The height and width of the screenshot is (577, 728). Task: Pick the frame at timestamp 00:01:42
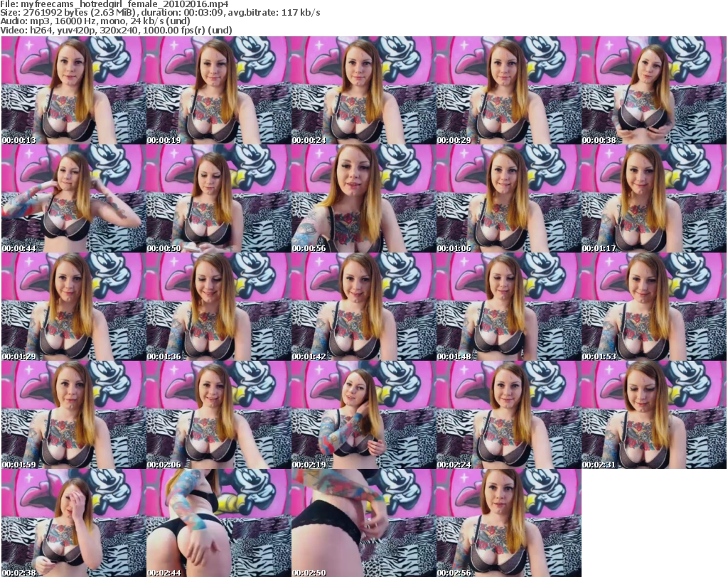(x=363, y=307)
